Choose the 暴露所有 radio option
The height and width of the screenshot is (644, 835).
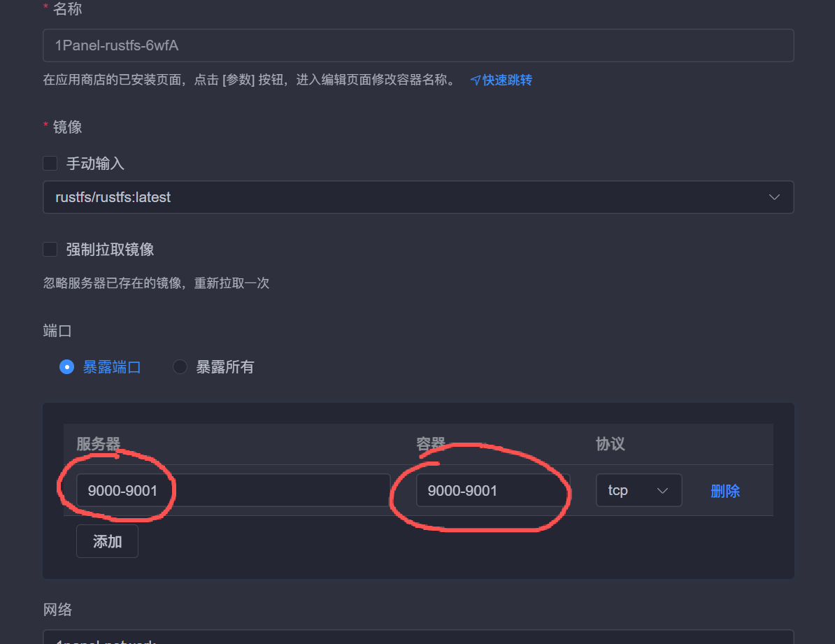180,367
